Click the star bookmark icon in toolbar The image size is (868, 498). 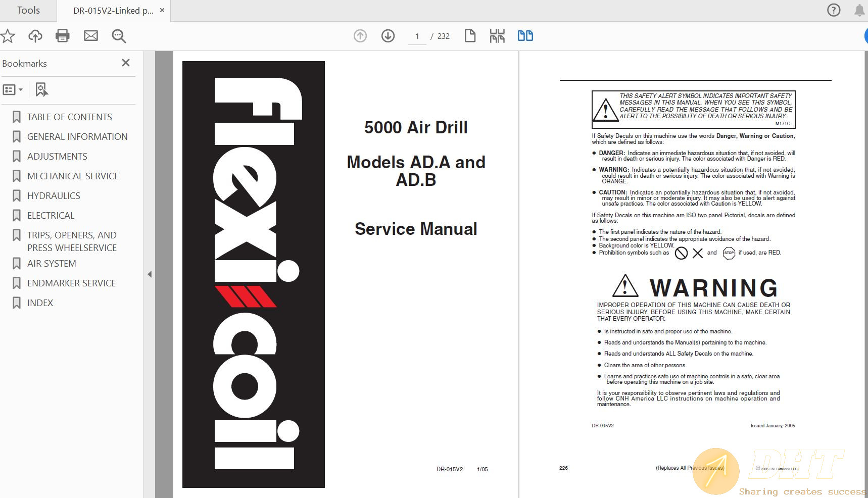point(8,36)
